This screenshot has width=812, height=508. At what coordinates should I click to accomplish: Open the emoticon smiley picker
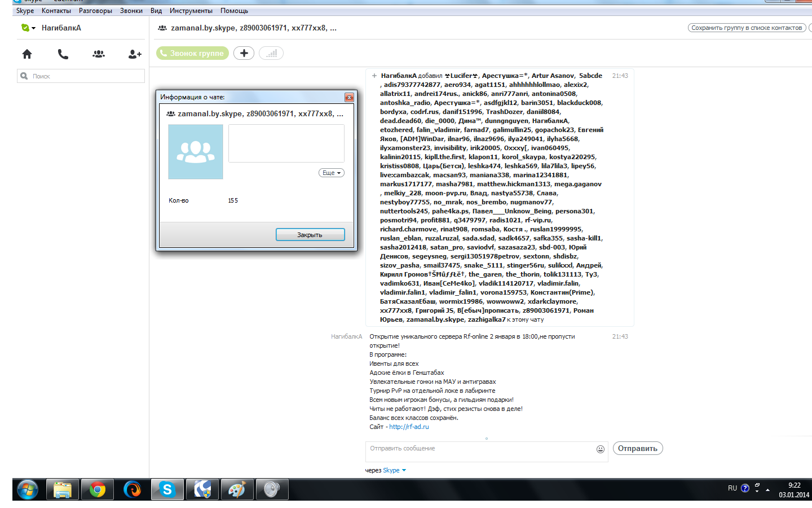[601, 449]
